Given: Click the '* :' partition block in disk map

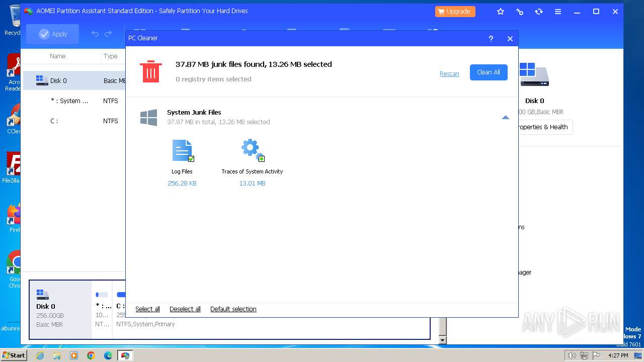Looking at the screenshot, I should pyautogui.click(x=103, y=310).
